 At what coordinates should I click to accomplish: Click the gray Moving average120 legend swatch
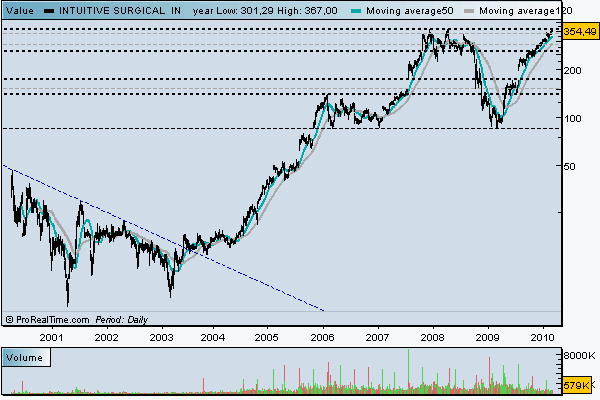pos(469,11)
